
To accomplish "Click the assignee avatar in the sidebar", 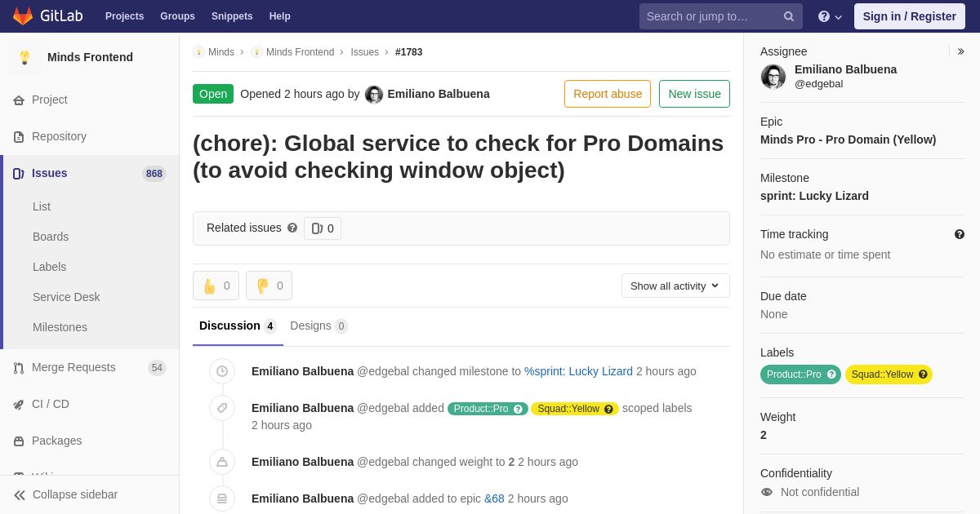I will tap(773, 77).
